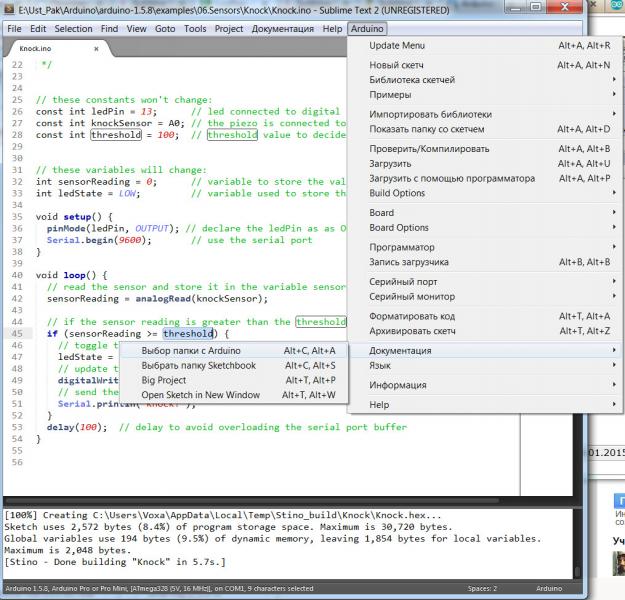Viewport: 625px width, 600px height.
Task: Collapse the open Arduino menu in menu bar
Action: tap(367, 29)
